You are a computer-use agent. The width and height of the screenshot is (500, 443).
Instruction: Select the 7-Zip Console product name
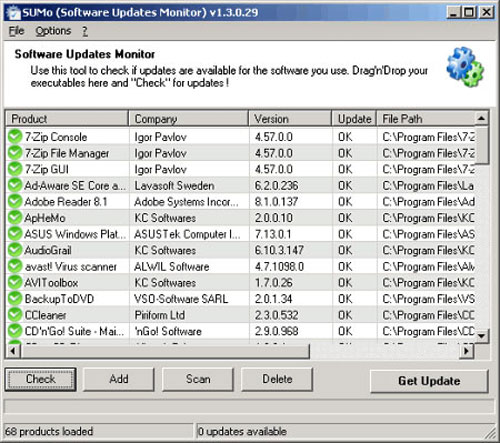click(56, 137)
